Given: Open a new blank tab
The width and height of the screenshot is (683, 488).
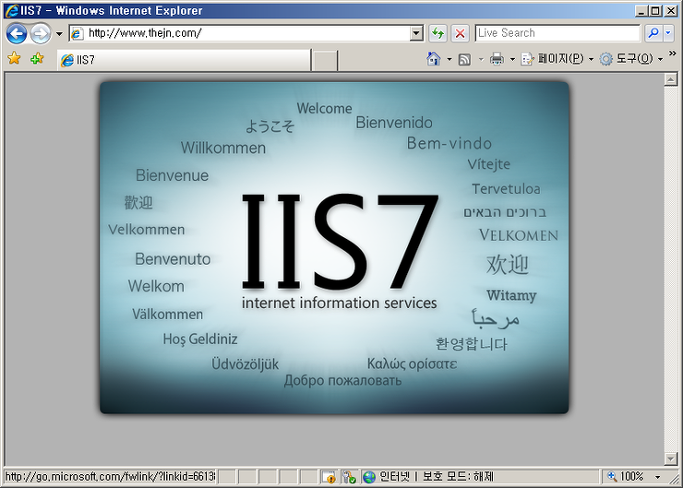Looking at the screenshot, I should [325, 60].
